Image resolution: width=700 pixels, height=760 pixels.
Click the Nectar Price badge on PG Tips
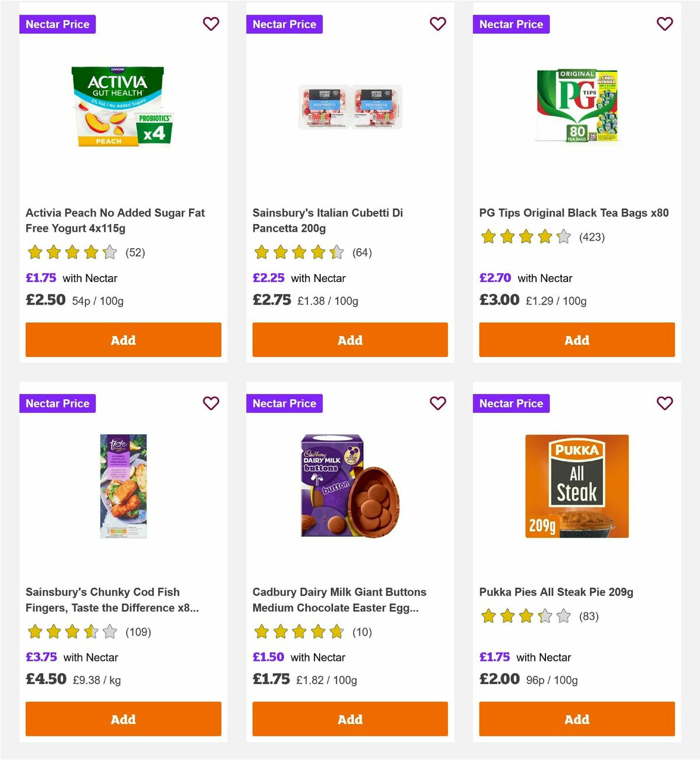[x=511, y=24]
